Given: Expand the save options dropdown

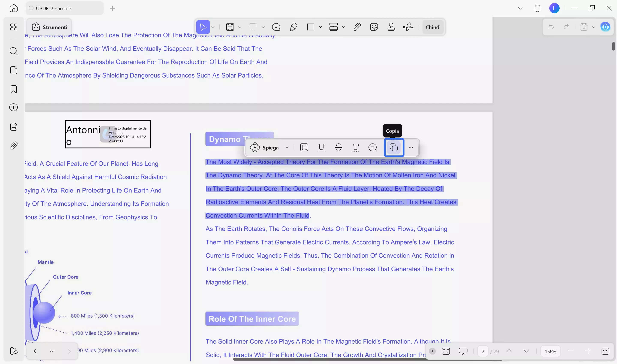Looking at the screenshot, I should [594, 27].
